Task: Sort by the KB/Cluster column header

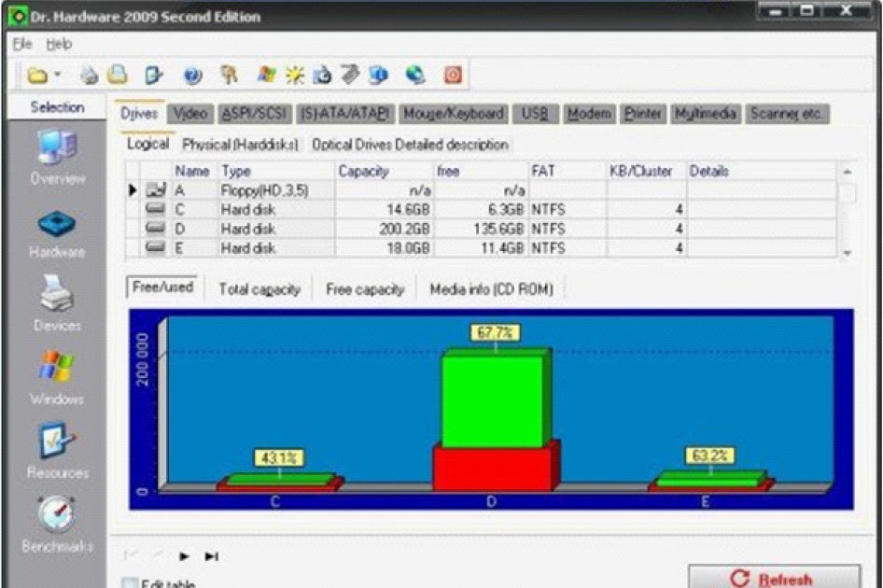Action: click(645, 171)
